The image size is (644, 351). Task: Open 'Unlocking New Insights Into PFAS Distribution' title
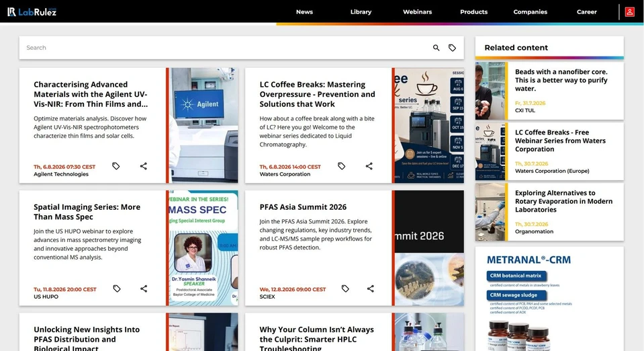(87, 339)
